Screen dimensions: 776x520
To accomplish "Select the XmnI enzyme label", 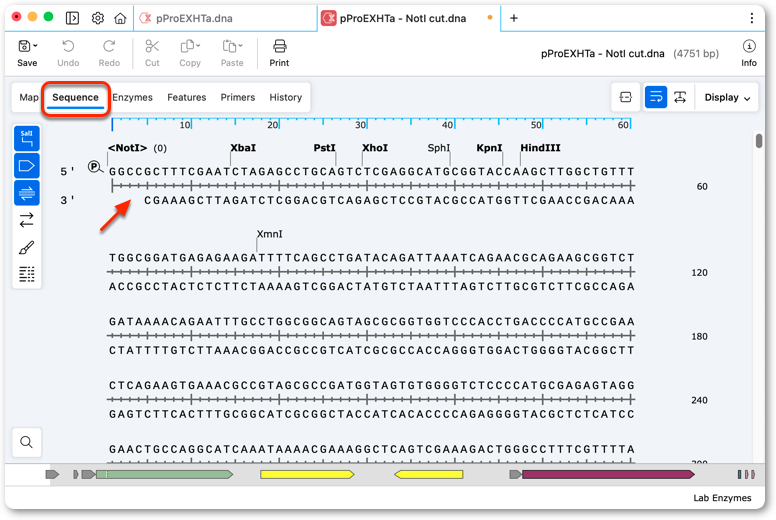I will tap(270, 234).
